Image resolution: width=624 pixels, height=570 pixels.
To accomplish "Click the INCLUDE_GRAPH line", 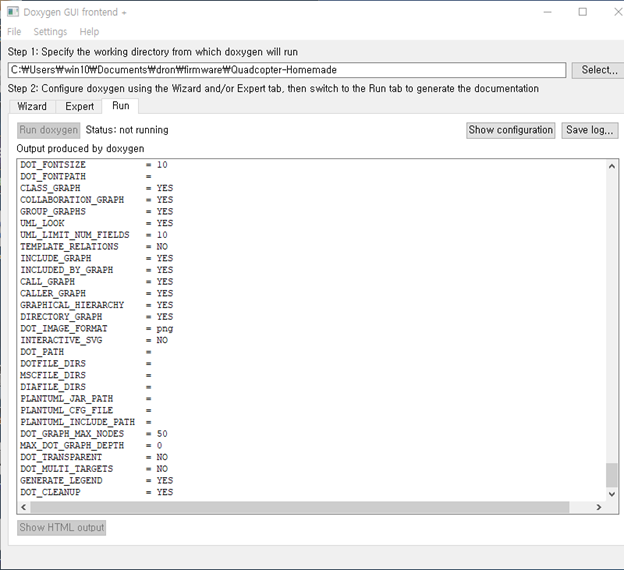I will click(97, 258).
